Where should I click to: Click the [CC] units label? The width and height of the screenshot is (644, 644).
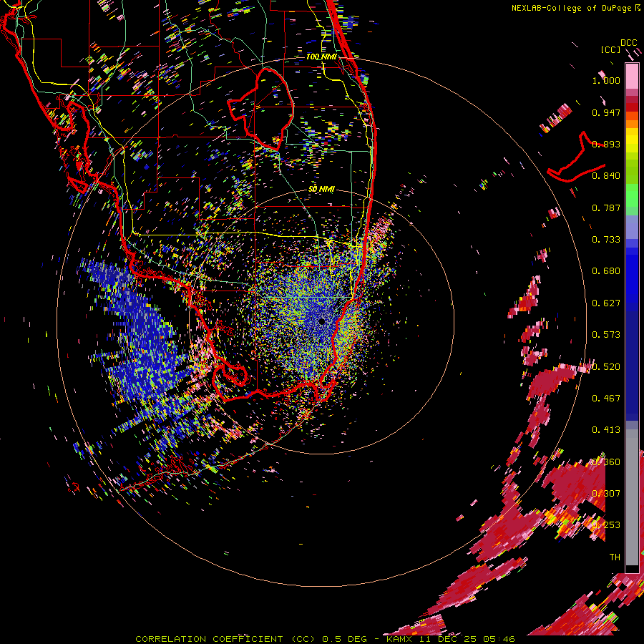click(610, 49)
